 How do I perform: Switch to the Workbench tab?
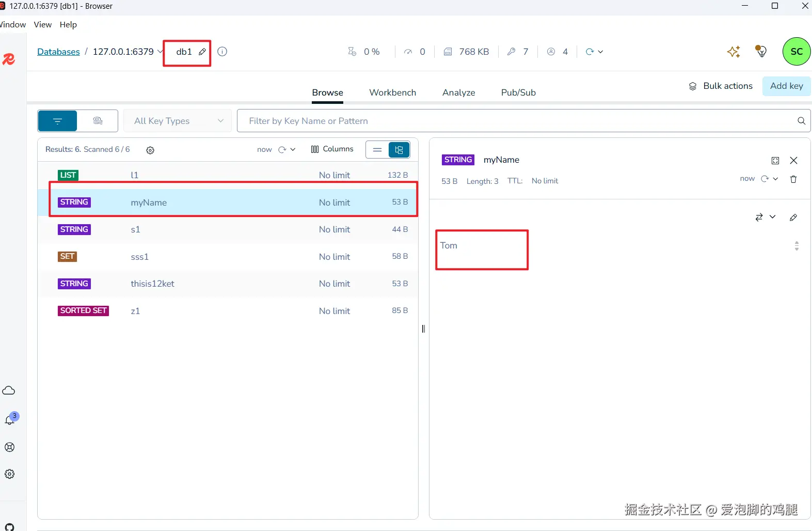[x=392, y=92]
